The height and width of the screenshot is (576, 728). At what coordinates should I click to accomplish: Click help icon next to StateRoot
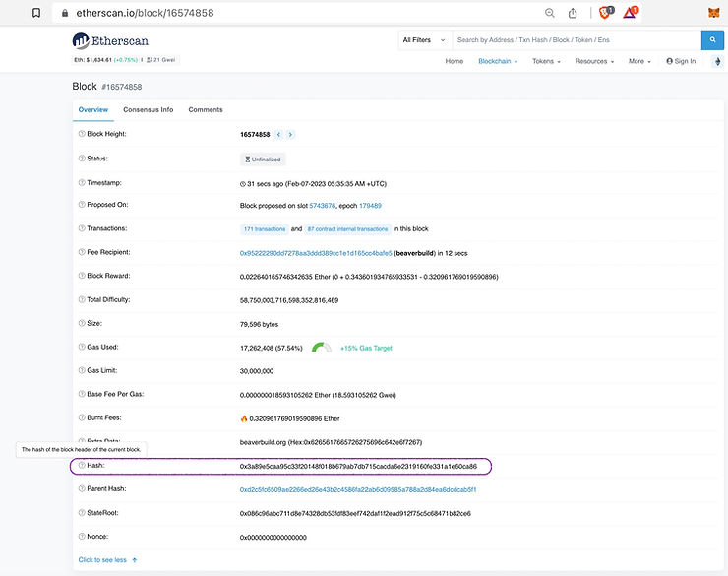(82, 513)
